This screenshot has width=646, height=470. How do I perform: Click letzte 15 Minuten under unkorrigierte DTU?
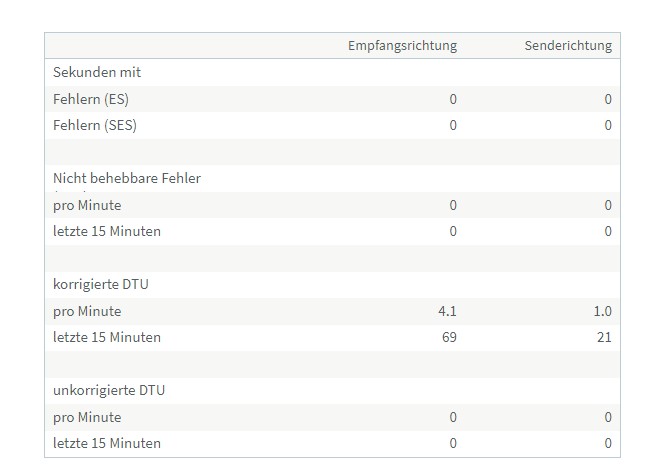click(107, 443)
